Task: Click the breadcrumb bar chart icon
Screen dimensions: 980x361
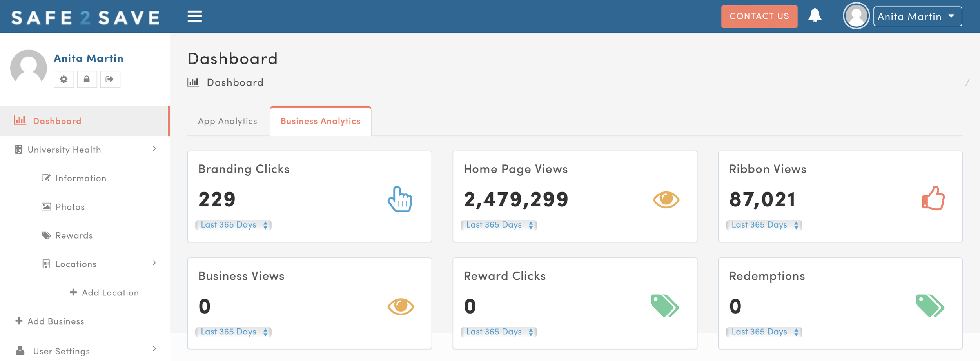Action: tap(193, 82)
